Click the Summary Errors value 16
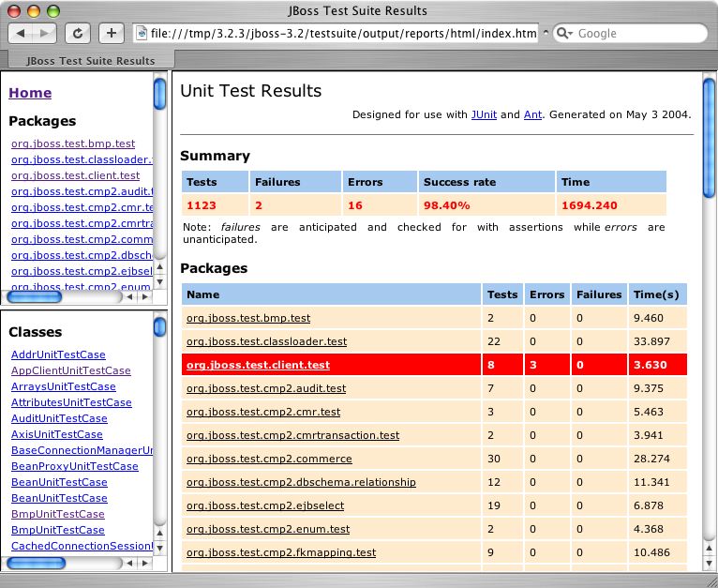 click(355, 205)
